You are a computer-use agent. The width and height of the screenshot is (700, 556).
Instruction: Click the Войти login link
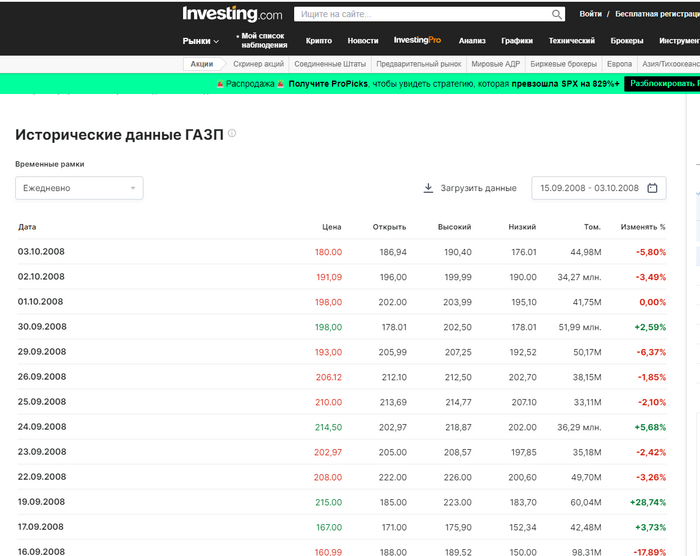tap(590, 14)
